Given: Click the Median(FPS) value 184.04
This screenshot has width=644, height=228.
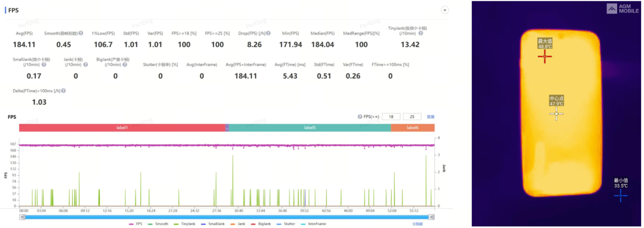Looking at the screenshot, I should pos(323,44).
